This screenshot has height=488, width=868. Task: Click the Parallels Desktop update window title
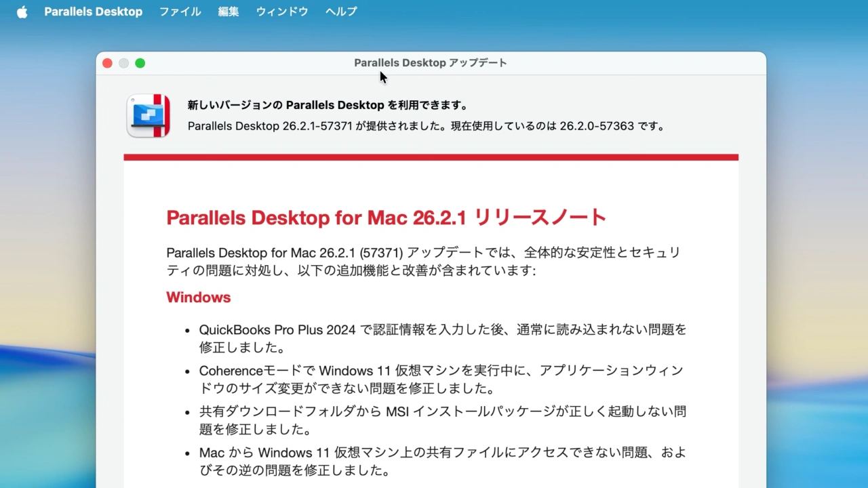tap(430, 62)
